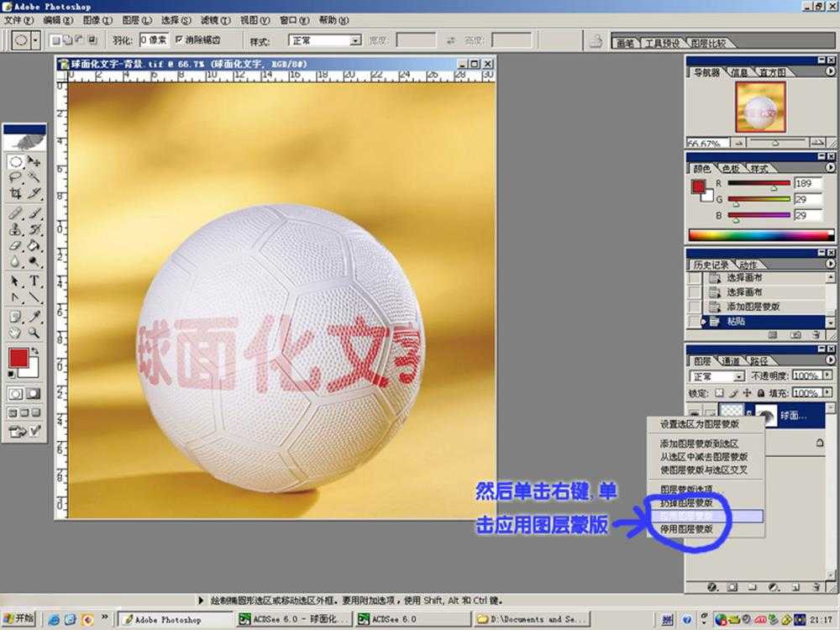Screen dimensions: 840x630
Task: Open the tool preset picker arrow
Action: click(x=36, y=40)
